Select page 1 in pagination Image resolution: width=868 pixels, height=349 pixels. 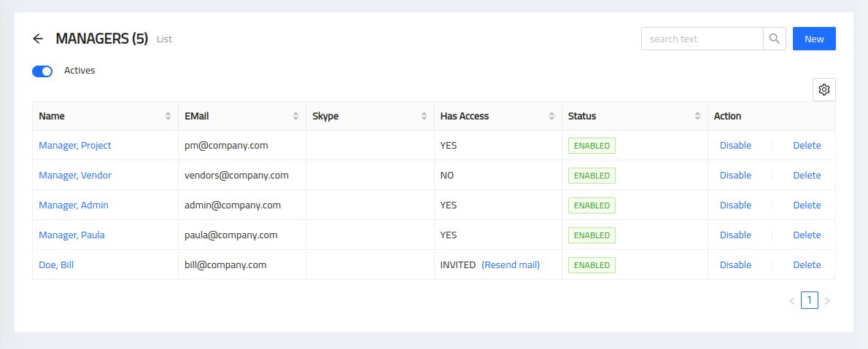[x=810, y=300]
